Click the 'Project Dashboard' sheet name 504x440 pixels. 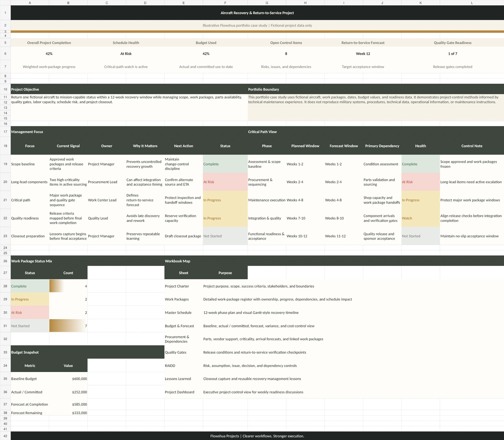pos(180,392)
